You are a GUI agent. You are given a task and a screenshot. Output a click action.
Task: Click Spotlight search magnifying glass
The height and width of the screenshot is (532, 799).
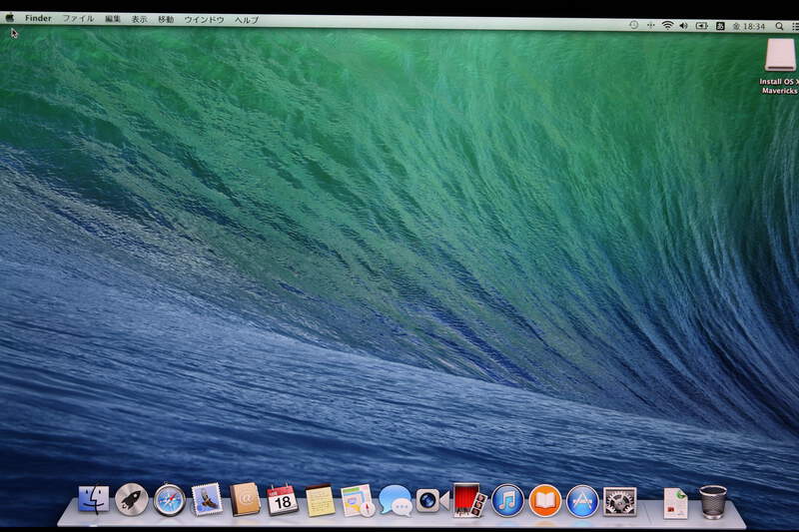778,25
